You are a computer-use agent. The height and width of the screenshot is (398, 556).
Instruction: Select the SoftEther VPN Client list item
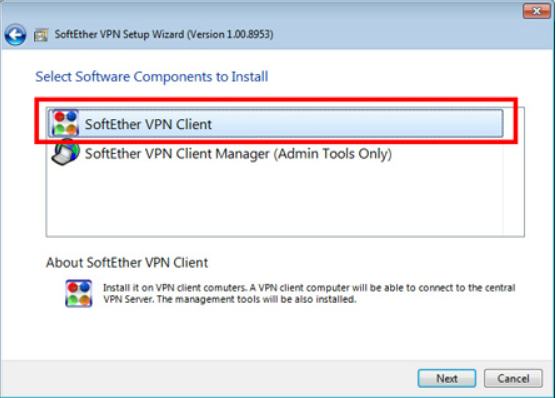[276, 123]
